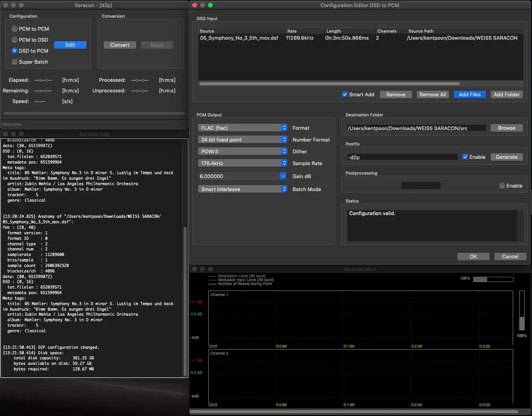Click Browse for destination folder
The image size is (532, 416).
(x=506, y=128)
